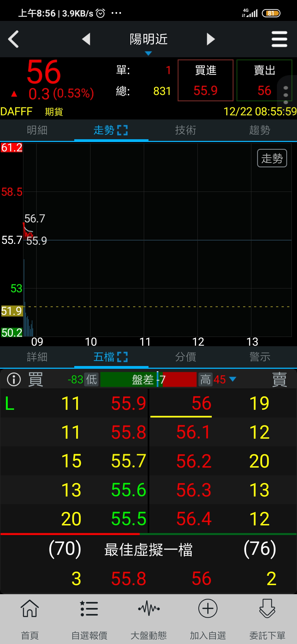The height and width of the screenshot is (644, 297).
Task: Select ask price 56 in order book
Action: click(x=202, y=403)
